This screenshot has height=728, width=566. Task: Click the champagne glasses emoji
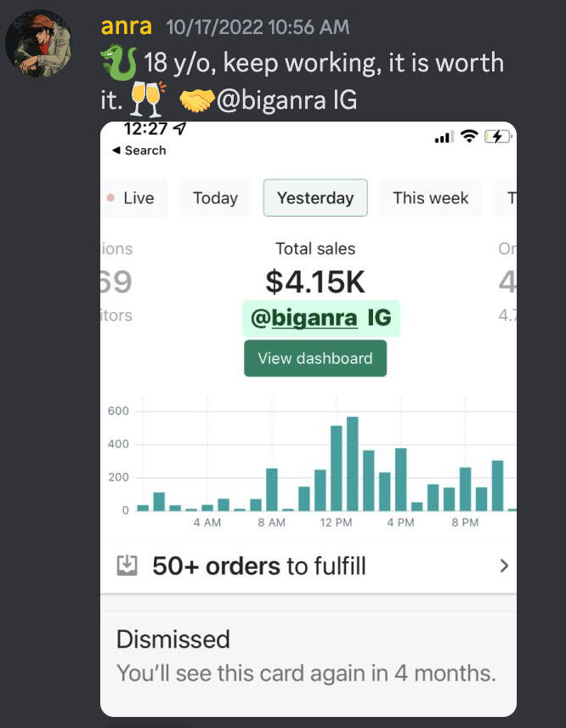click(147, 100)
